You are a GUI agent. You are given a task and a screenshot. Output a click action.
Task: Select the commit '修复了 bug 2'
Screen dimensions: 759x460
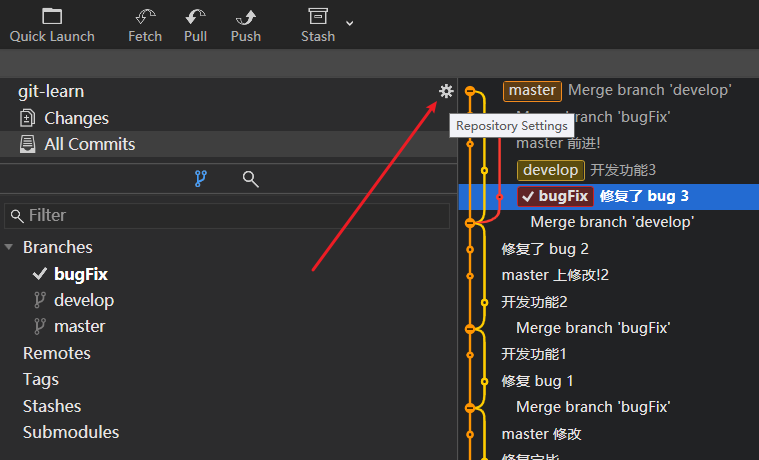click(545, 249)
